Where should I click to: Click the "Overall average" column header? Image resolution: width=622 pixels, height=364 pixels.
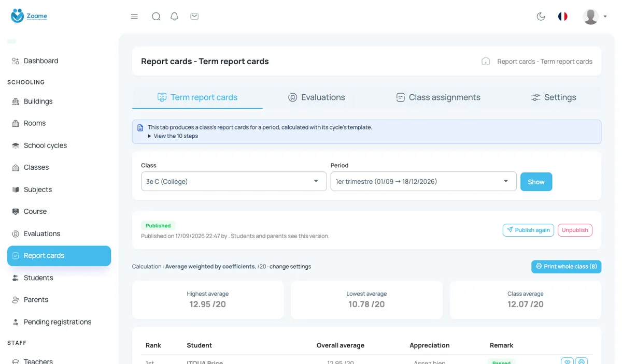pos(341,345)
